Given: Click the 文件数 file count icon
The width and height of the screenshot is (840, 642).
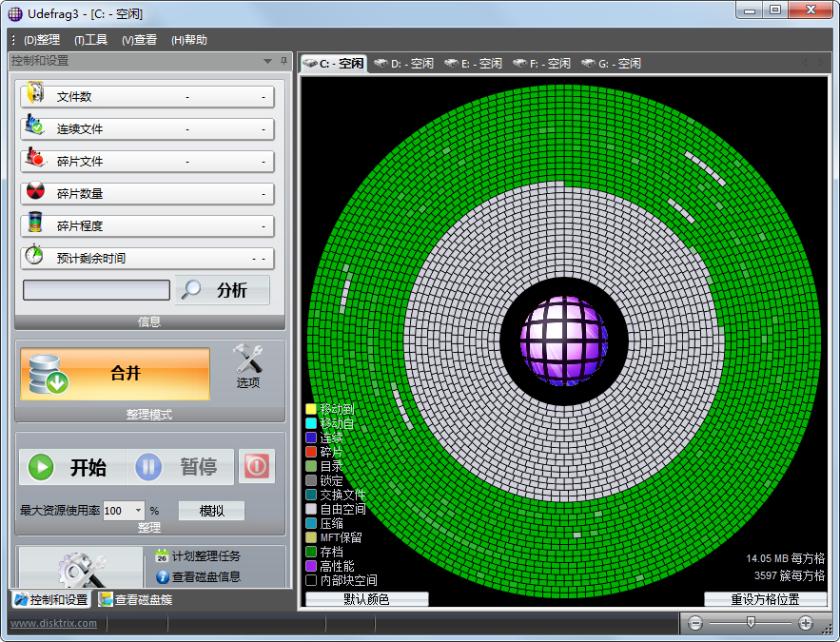Looking at the screenshot, I should (35, 92).
